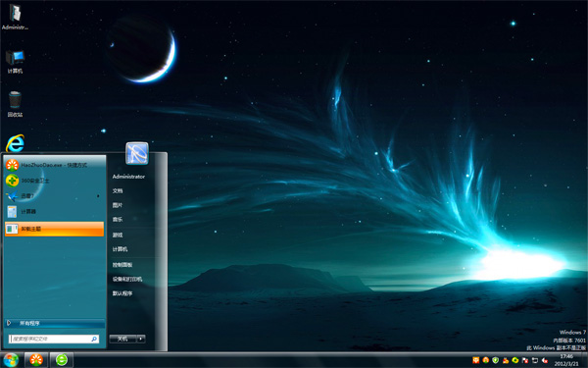The width and height of the screenshot is (588, 368).
Task: Open 计算器 calculator in Start menu
Action: (54, 212)
